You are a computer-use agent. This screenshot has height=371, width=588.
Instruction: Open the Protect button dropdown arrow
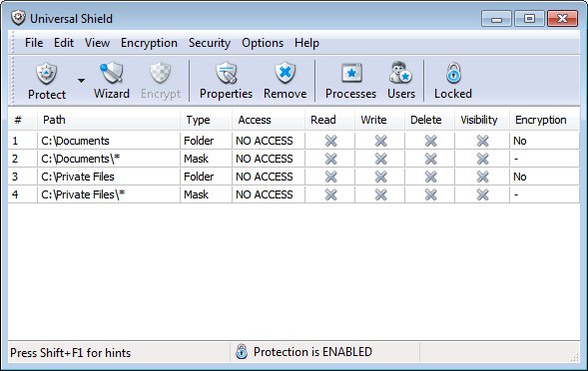[x=81, y=81]
